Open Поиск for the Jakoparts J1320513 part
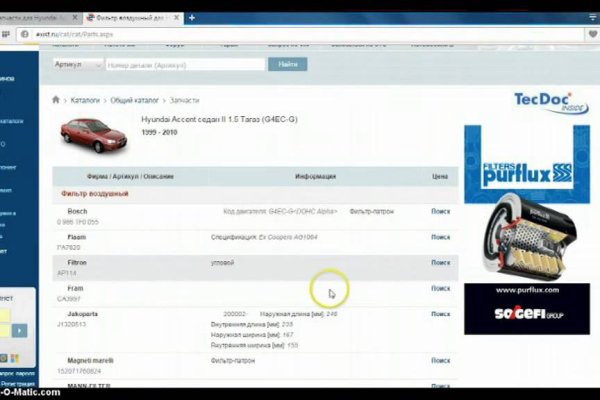Viewport: 600px width, 400px height. (x=440, y=314)
